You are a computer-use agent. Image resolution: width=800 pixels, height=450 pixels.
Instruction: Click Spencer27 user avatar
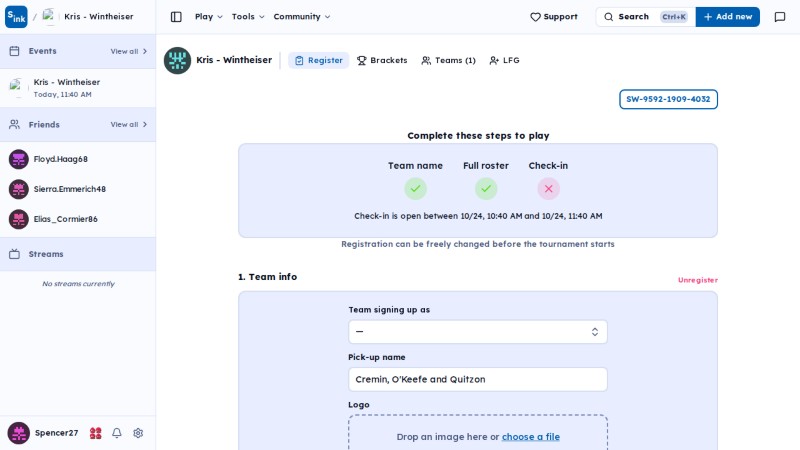click(18, 433)
